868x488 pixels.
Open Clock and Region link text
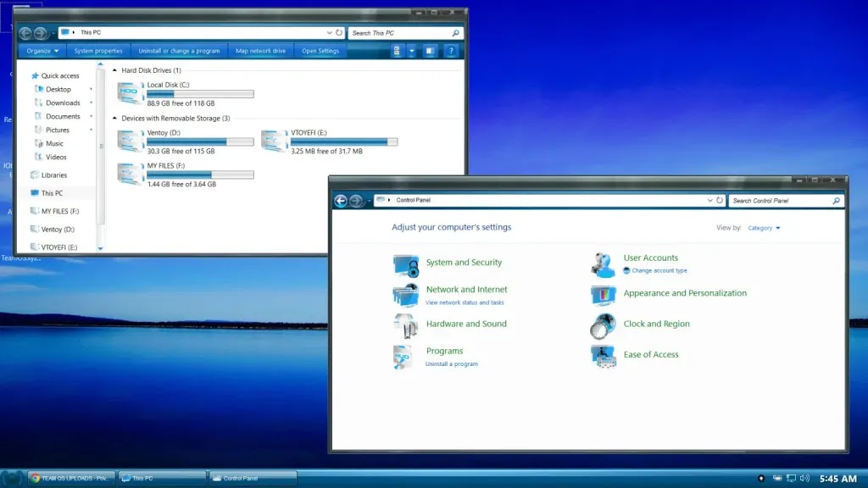pos(657,324)
